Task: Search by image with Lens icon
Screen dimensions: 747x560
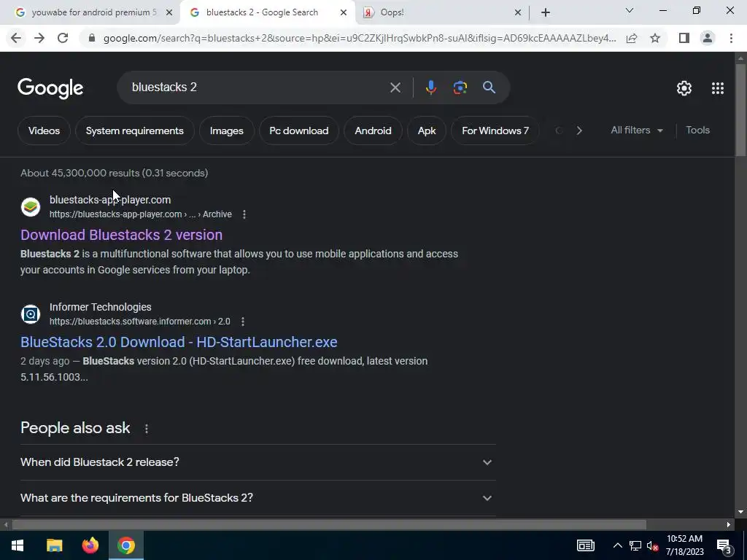Action: 460,87
